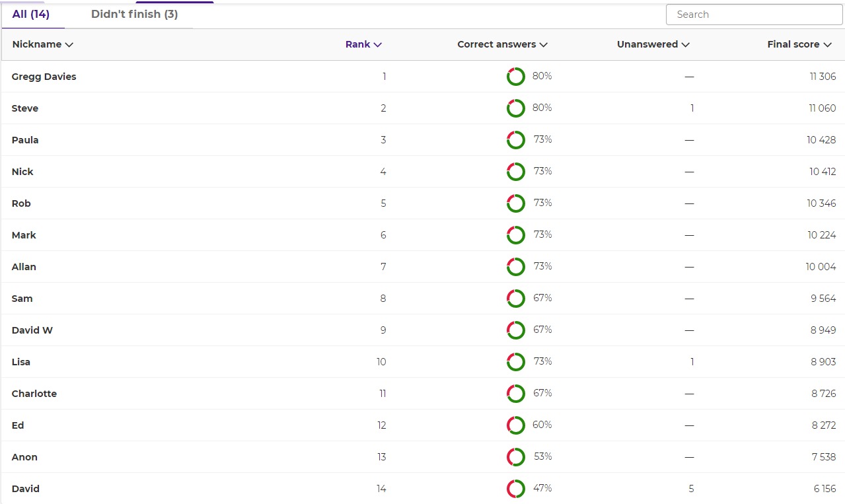Open player Steve
The image size is (845, 504).
25,108
